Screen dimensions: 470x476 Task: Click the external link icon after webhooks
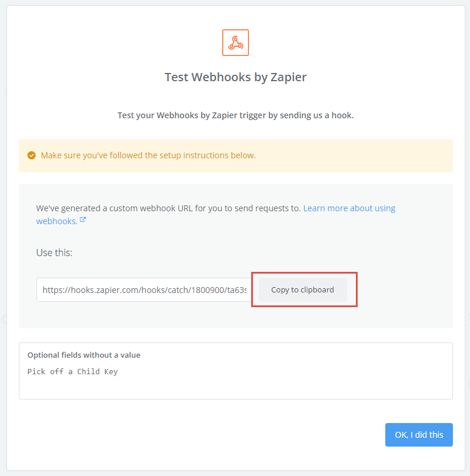pyautogui.click(x=83, y=220)
